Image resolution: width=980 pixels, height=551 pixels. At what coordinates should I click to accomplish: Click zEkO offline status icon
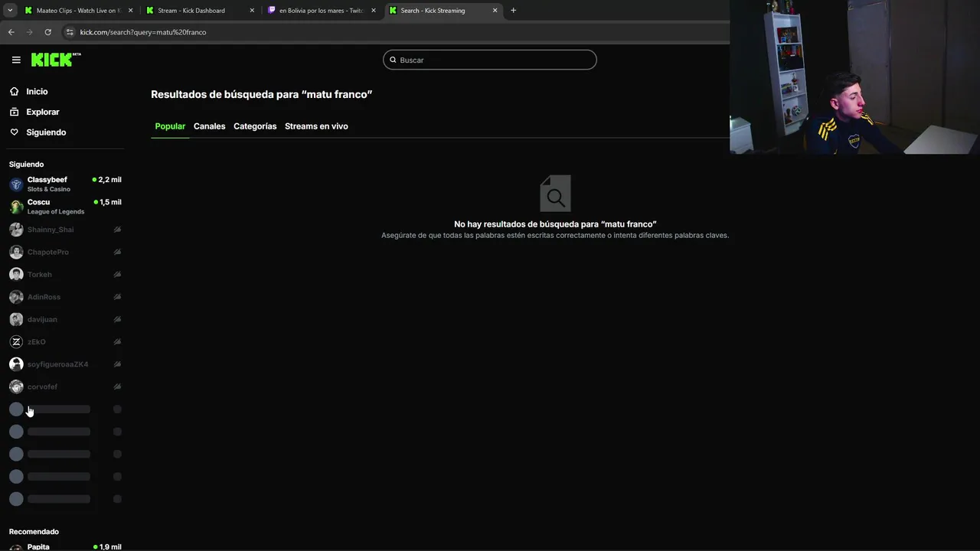(x=117, y=341)
